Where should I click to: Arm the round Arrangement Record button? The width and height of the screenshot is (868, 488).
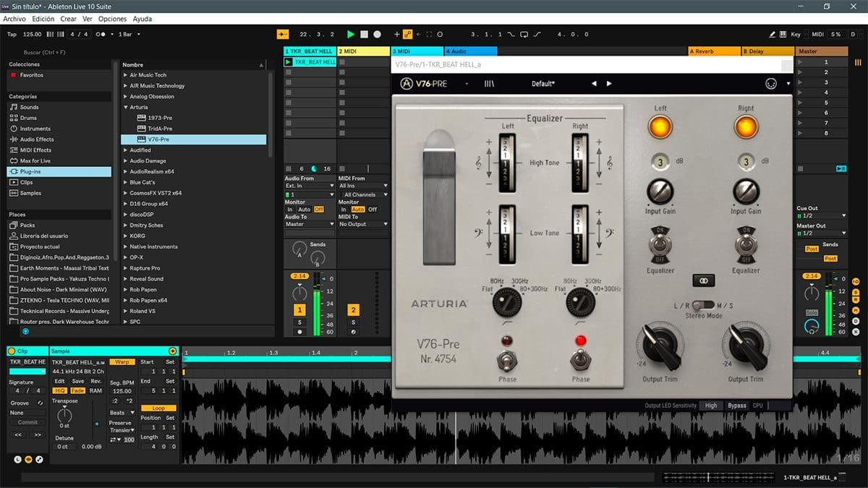click(x=377, y=34)
